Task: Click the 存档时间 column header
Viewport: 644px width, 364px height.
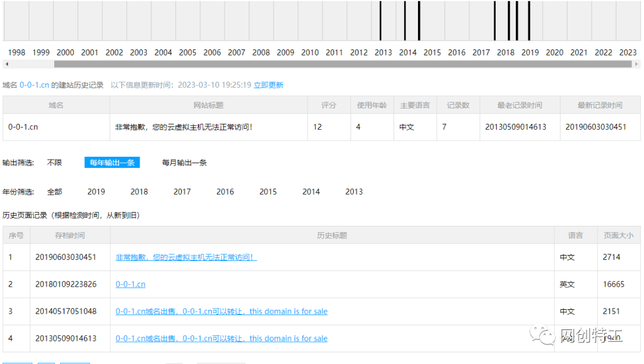Action: 69,235
